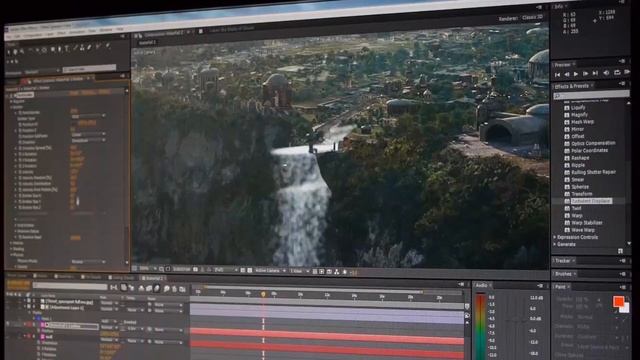Toggle Auto-keyframe in the timeline
Viewport: 640px width, 360px height.
click(x=174, y=289)
